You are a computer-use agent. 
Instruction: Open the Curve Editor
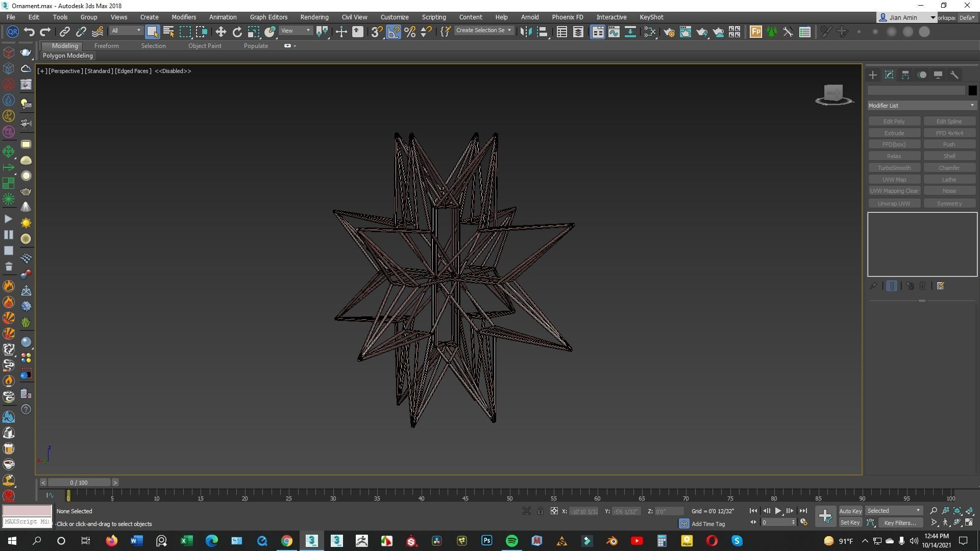(x=614, y=32)
